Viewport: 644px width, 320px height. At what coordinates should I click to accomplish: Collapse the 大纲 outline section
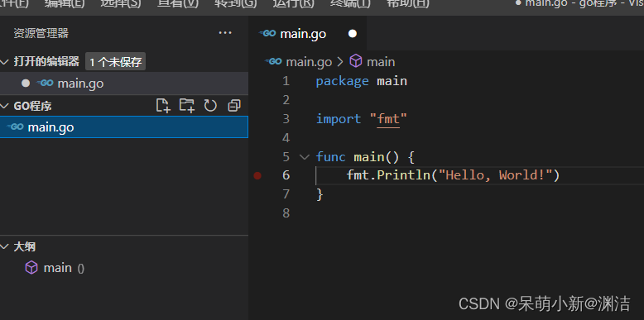coord(4,246)
